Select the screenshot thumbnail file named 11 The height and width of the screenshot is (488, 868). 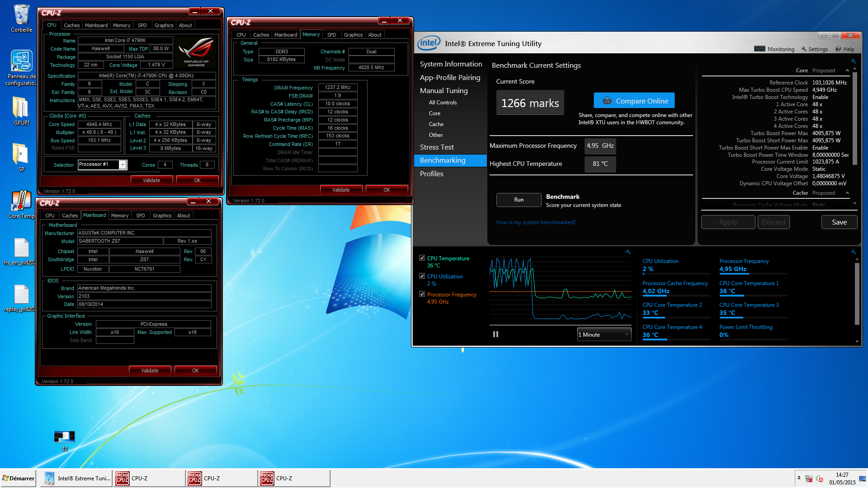(64, 441)
